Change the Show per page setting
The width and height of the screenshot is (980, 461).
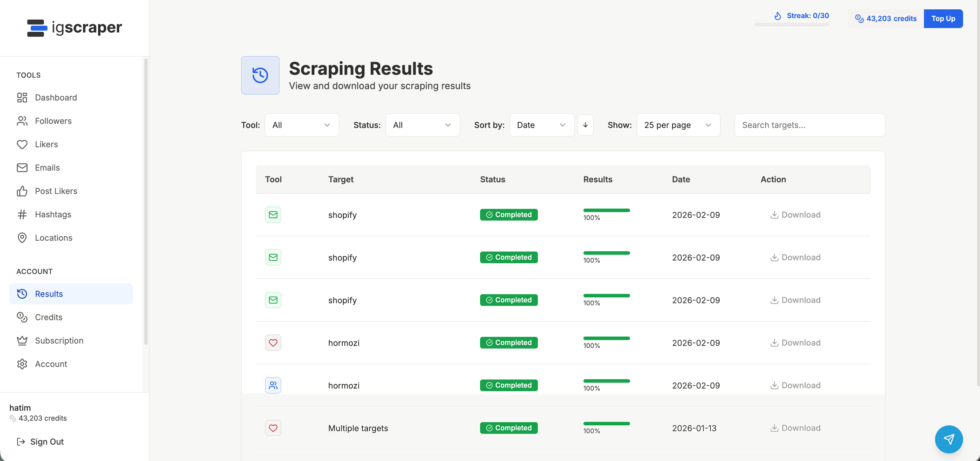(x=678, y=125)
